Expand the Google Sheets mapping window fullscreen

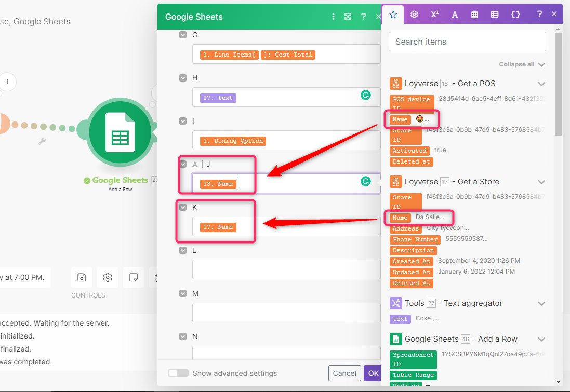pos(348,16)
